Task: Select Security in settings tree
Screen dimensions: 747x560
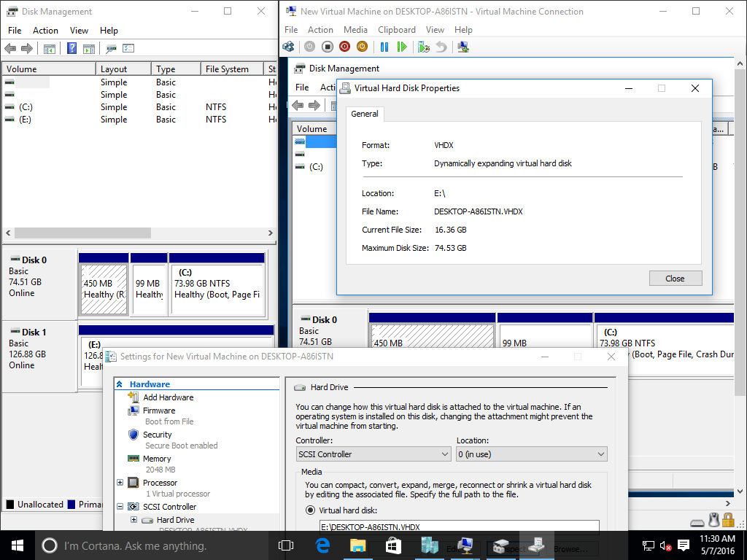Action: pos(158,435)
